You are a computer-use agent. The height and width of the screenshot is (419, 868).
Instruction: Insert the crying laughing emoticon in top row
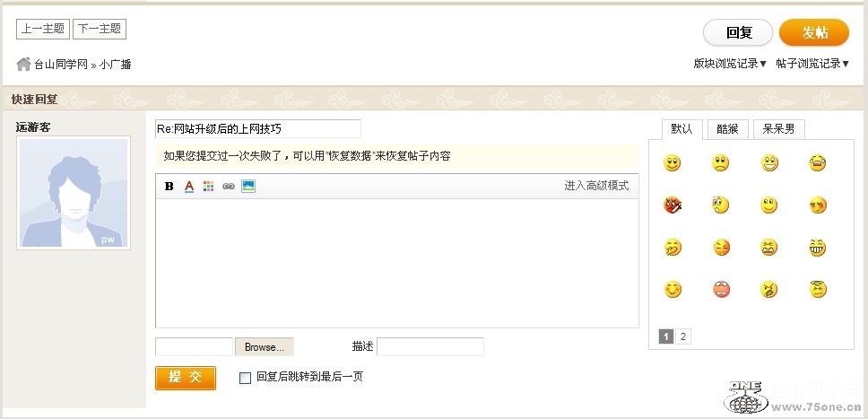click(817, 163)
